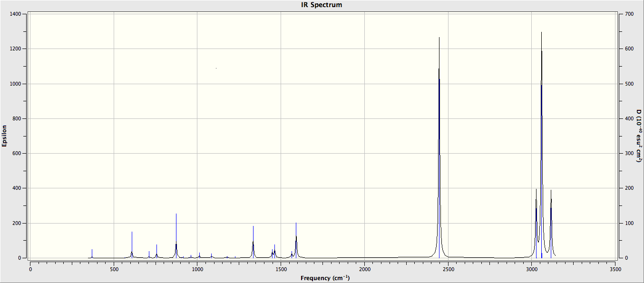Click the "500" frequency axis tick label
The image size is (644, 283).
(x=114, y=269)
